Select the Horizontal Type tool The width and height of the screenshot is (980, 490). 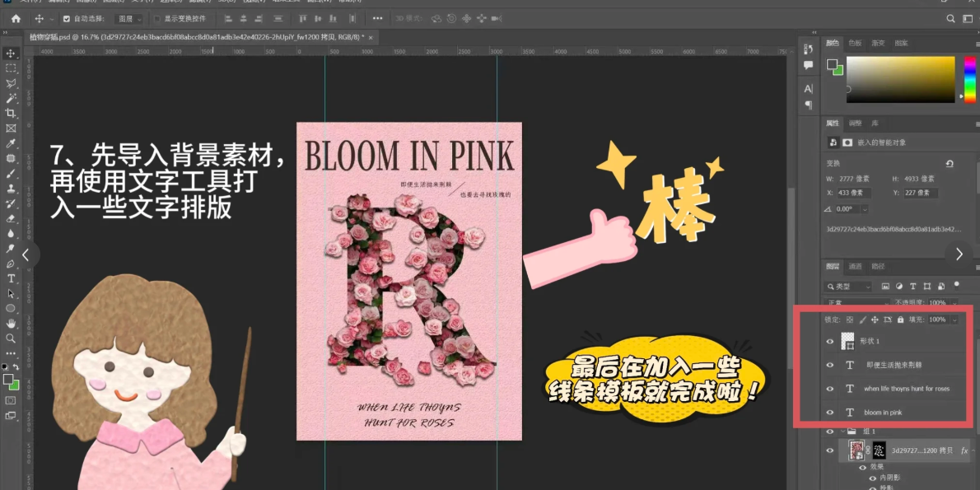pyautogui.click(x=11, y=278)
